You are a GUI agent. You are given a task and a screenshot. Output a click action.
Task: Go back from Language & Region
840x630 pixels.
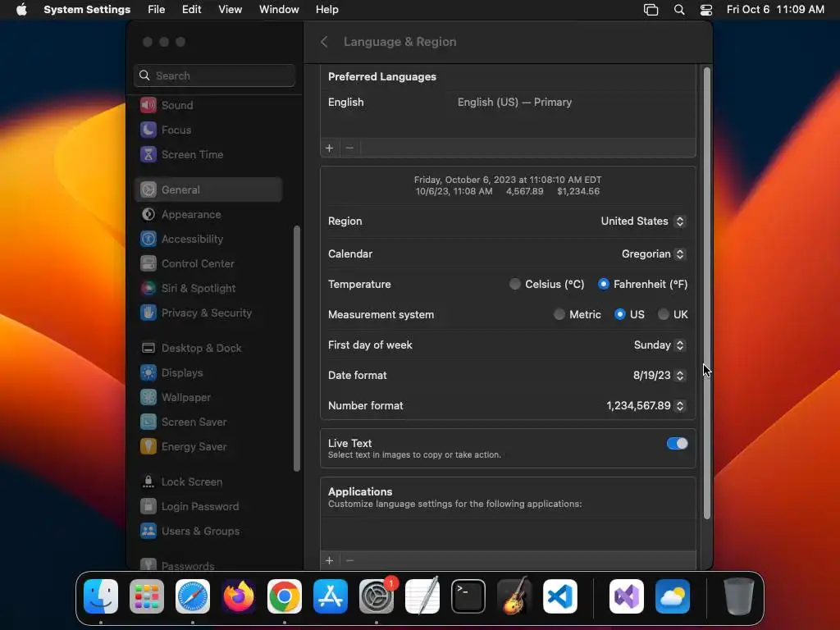click(324, 42)
